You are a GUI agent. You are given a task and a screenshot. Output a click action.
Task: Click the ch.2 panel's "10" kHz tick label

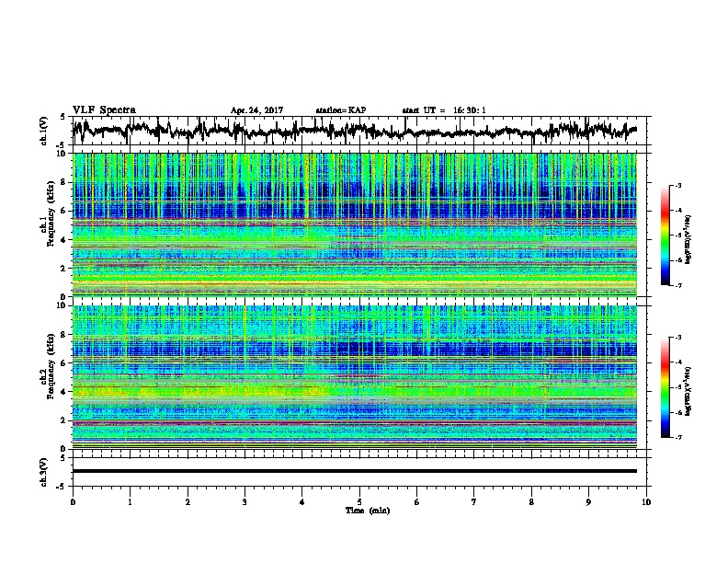[x=63, y=305]
